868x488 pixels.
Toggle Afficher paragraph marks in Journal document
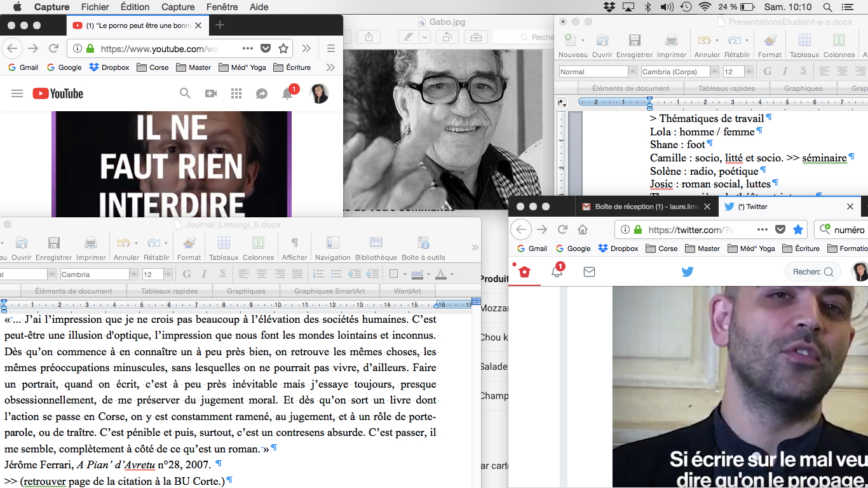(294, 248)
